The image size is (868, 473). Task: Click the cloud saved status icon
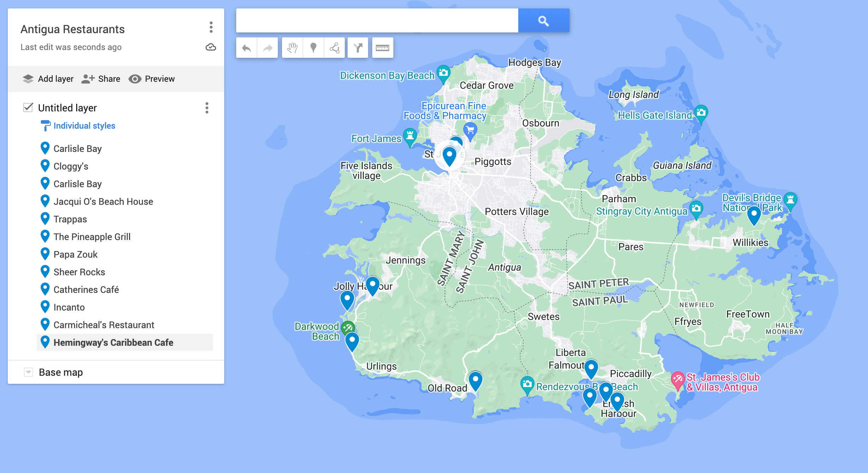[x=211, y=47]
